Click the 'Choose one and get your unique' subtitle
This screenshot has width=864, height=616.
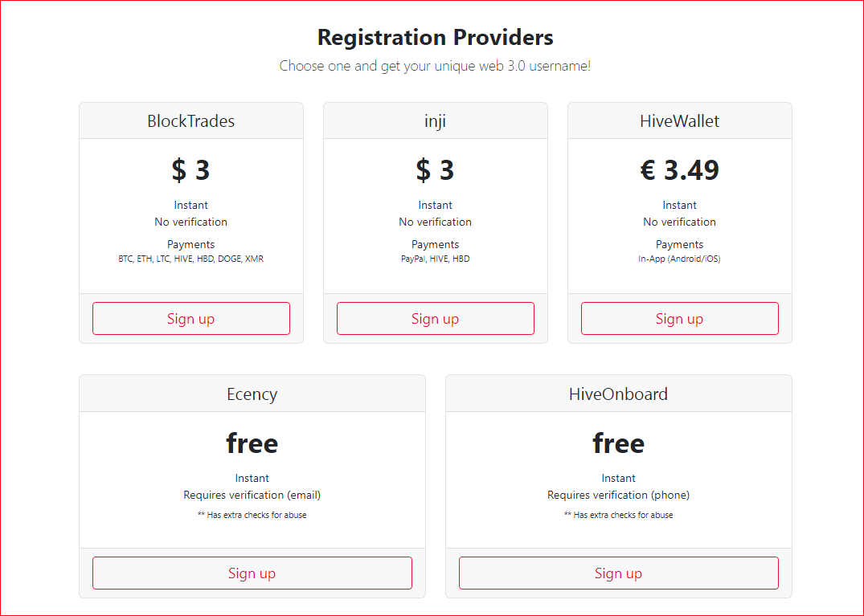436,66
